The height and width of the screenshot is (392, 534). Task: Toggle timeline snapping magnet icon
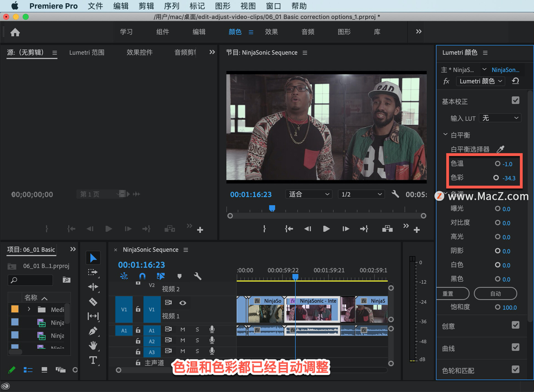pyautogui.click(x=142, y=276)
